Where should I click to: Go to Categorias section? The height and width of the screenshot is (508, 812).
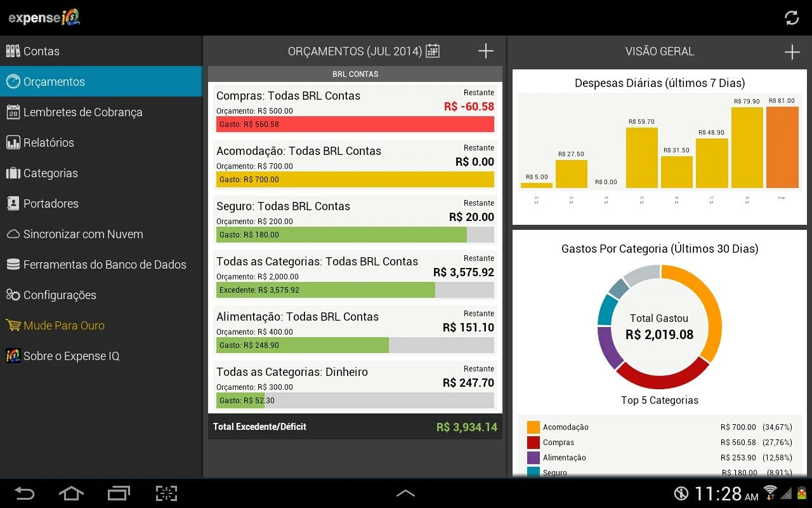pos(101,173)
